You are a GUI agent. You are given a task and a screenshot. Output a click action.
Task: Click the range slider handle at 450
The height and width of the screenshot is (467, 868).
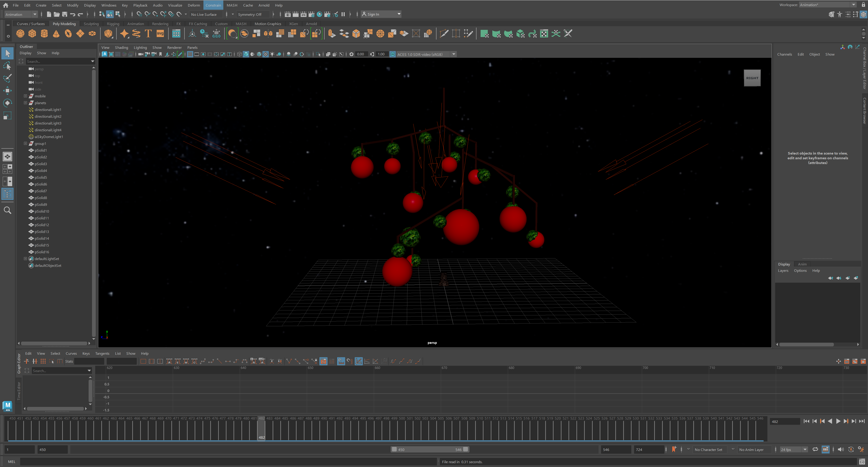(x=394, y=450)
